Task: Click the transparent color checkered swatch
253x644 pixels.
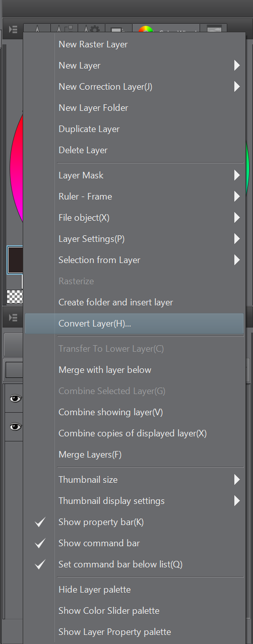Action: [15, 296]
